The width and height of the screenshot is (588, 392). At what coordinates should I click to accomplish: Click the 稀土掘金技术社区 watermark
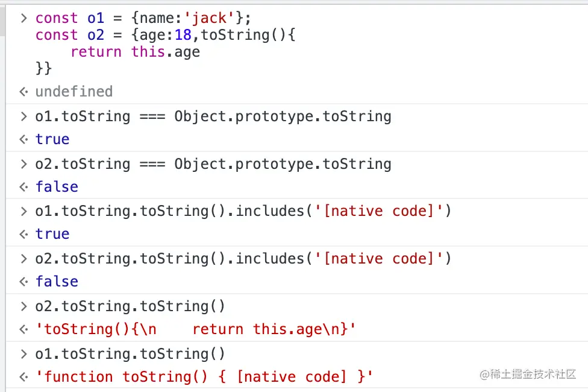[528, 375]
